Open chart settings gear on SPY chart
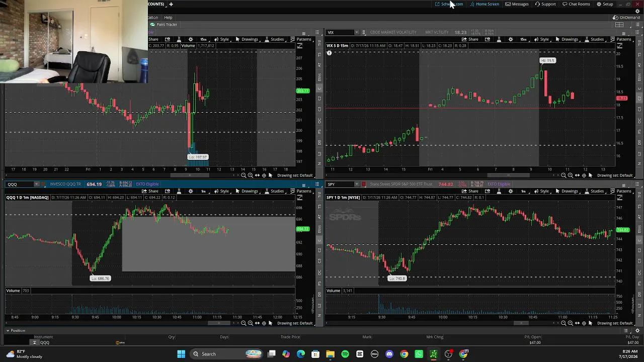The height and width of the screenshot is (362, 644). (x=511, y=191)
